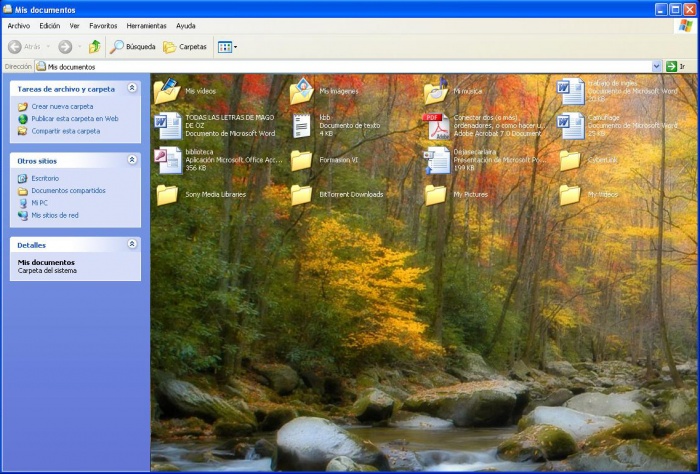Open the Mi música folder icon
This screenshot has width=700, height=474.
pos(436,91)
